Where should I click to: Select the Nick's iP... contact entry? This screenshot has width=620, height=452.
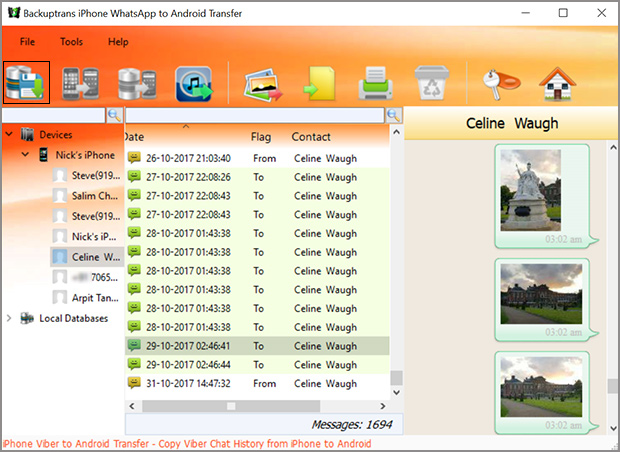point(85,236)
